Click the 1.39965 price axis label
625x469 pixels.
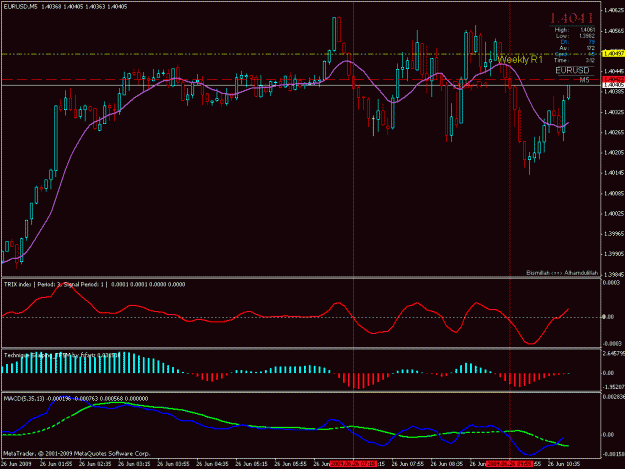614,234
